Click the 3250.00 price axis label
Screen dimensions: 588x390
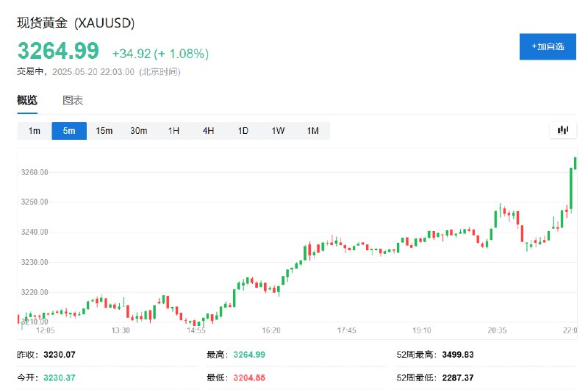click(x=35, y=202)
